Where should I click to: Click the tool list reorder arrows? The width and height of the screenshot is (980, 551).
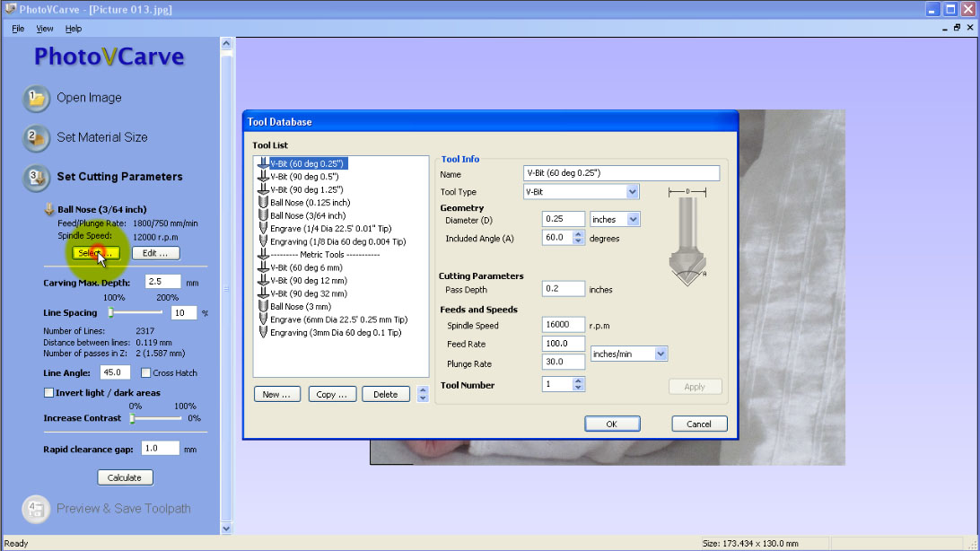(423, 394)
